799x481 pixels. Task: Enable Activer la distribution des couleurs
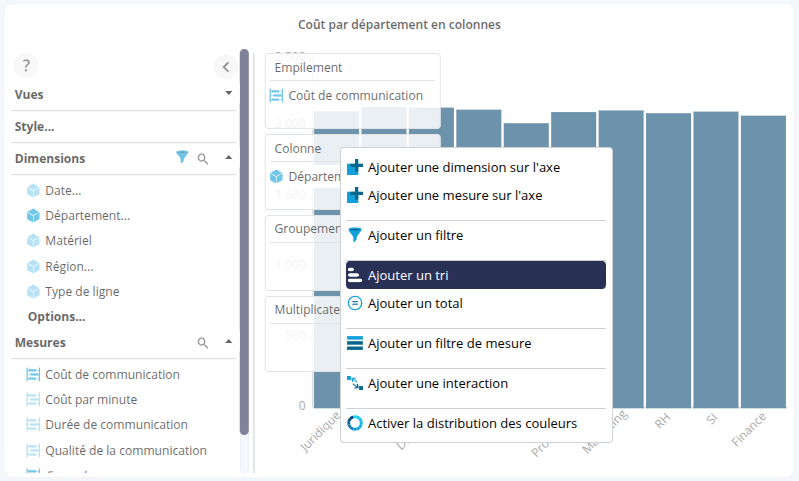[472, 423]
